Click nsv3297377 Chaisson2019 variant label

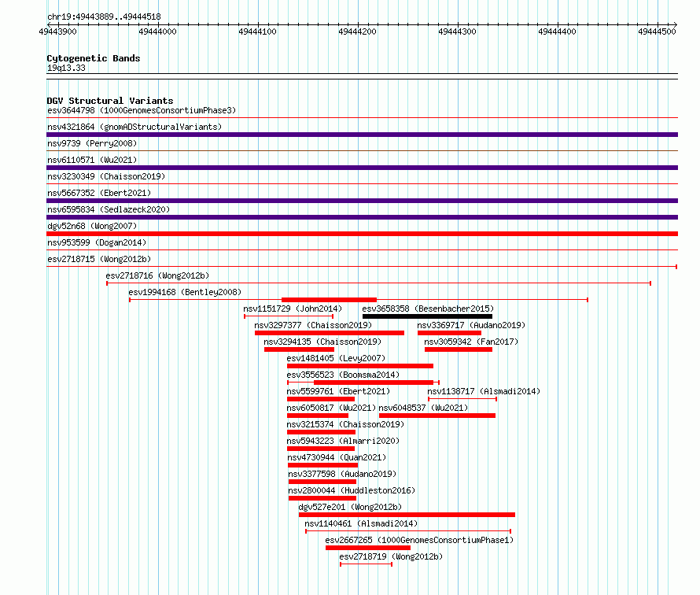[313, 325]
